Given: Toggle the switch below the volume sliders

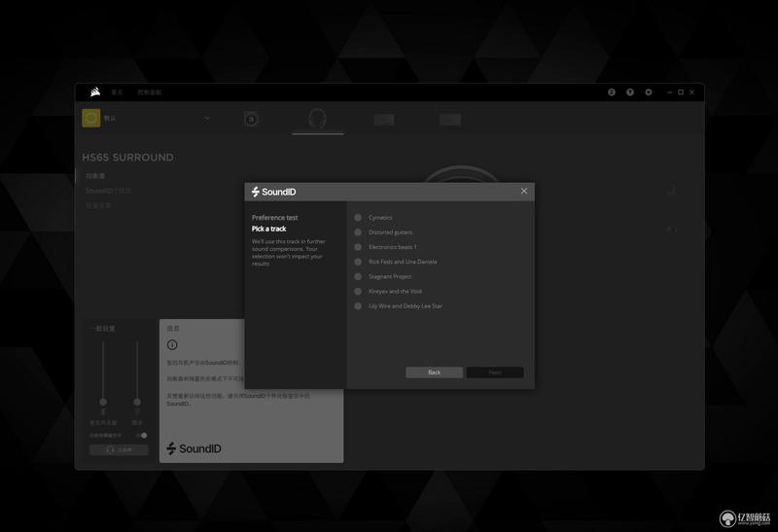Looking at the screenshot, I should 142,435.
